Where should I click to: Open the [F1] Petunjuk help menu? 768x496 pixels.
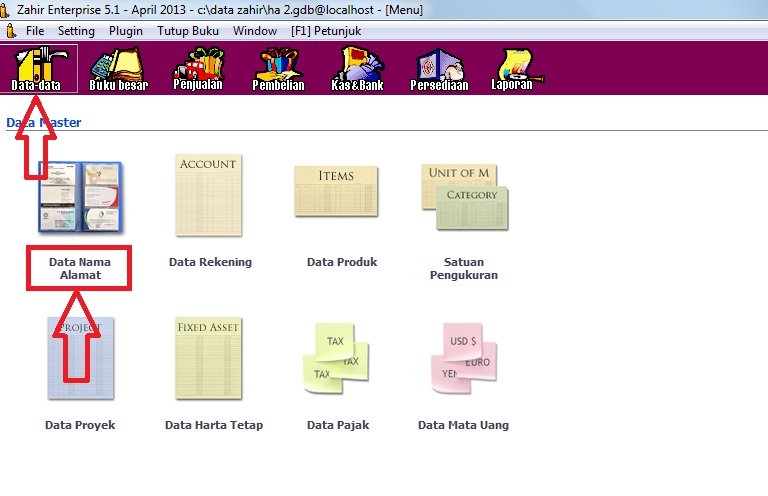(x=326, y=31)
